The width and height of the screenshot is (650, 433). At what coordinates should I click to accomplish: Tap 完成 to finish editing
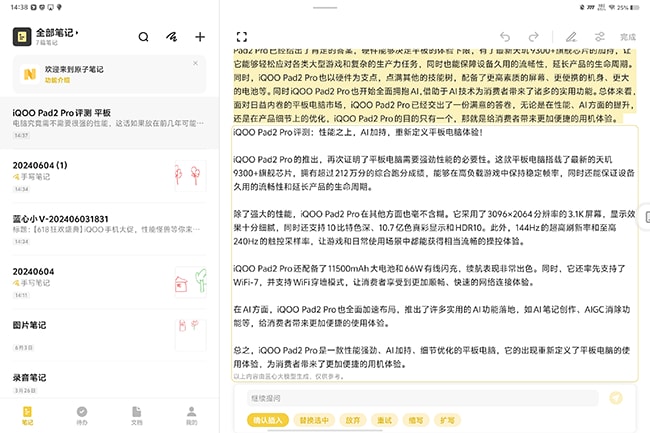point(628,37)
